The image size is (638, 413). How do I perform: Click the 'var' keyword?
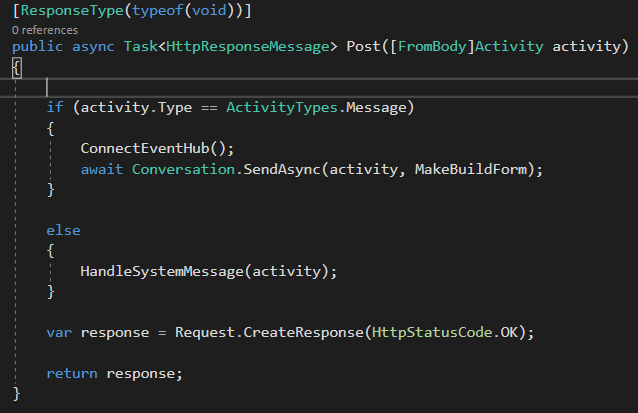(59, 333)
